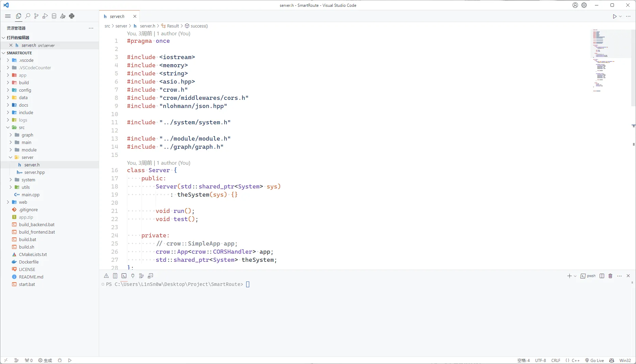The height and width of the screenshot is (364, 636).
Task: Kill the terminal with the trash icon
Action: pyautogui.click(x=610, y=276)
